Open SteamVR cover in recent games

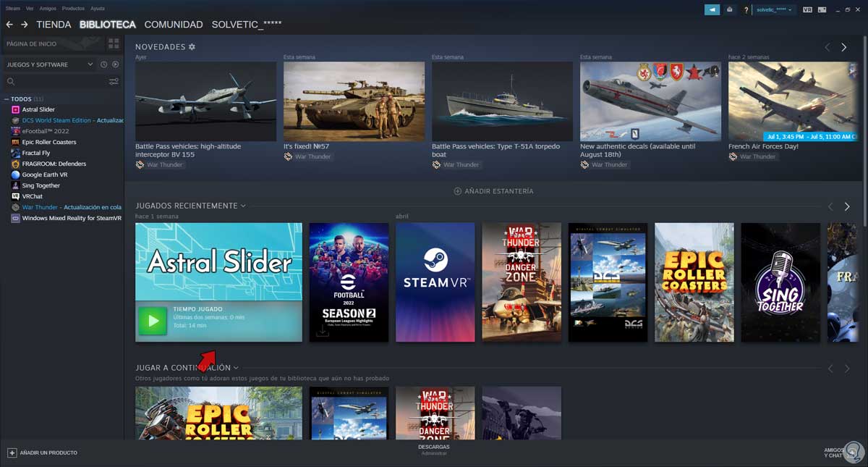click(435, 282)
